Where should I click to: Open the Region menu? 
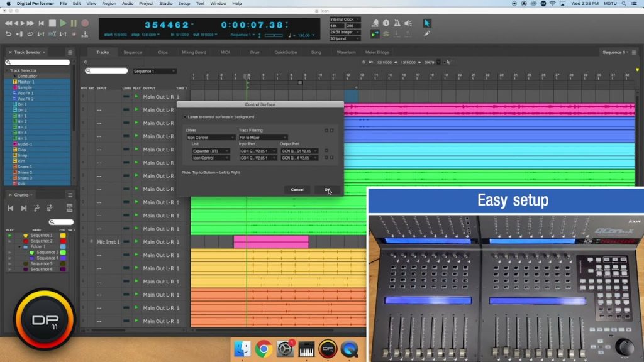click(109, 4)
